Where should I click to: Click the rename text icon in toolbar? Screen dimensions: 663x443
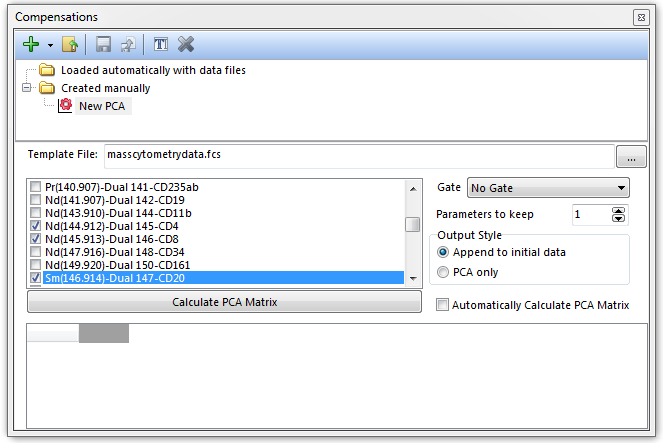click(x=160, y=44)
